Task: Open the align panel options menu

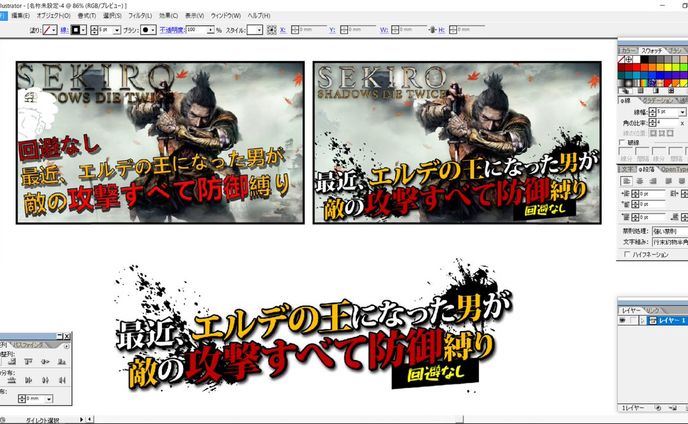Action: (x=67, y=346)
